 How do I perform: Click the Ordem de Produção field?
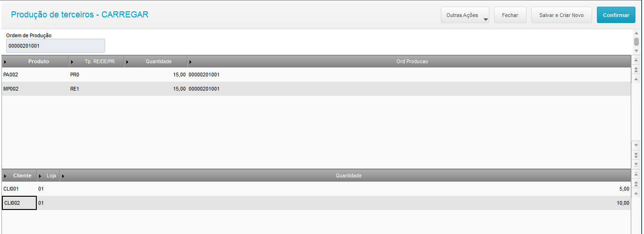coord(56,46)
